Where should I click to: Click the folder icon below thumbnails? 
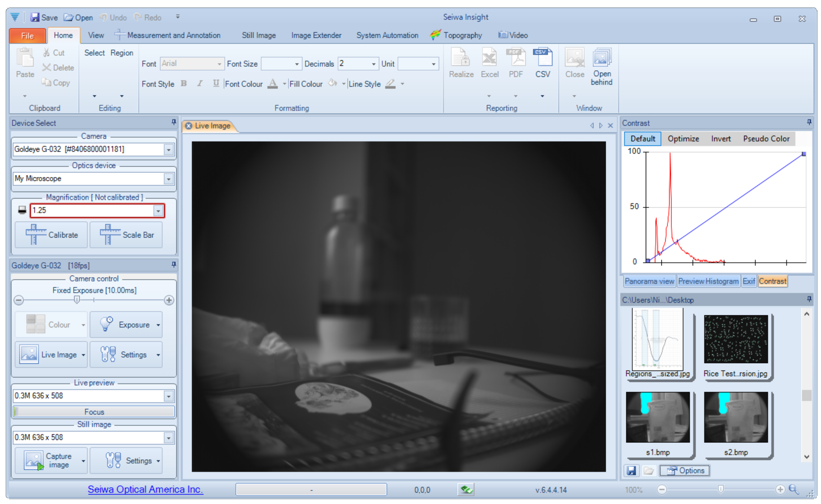pos(648,471)
